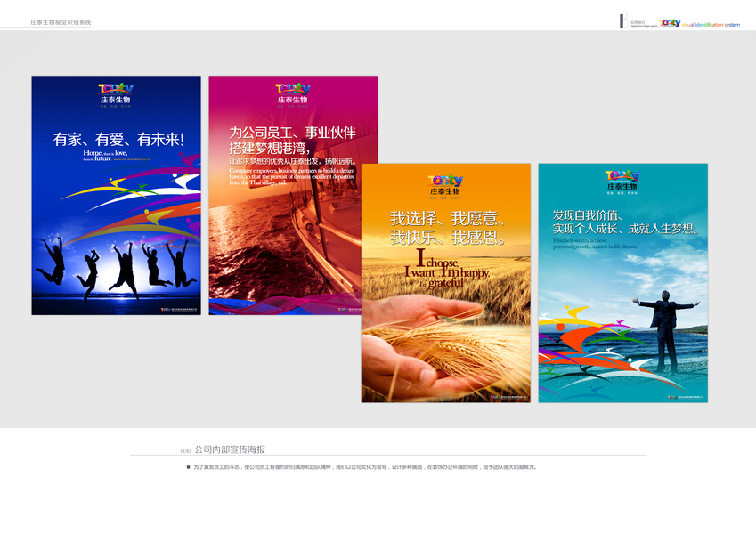This screenshot has height=534, width=756.
Task: Click the small footer logo on the teal poster
Action: [x=686, y=397]
